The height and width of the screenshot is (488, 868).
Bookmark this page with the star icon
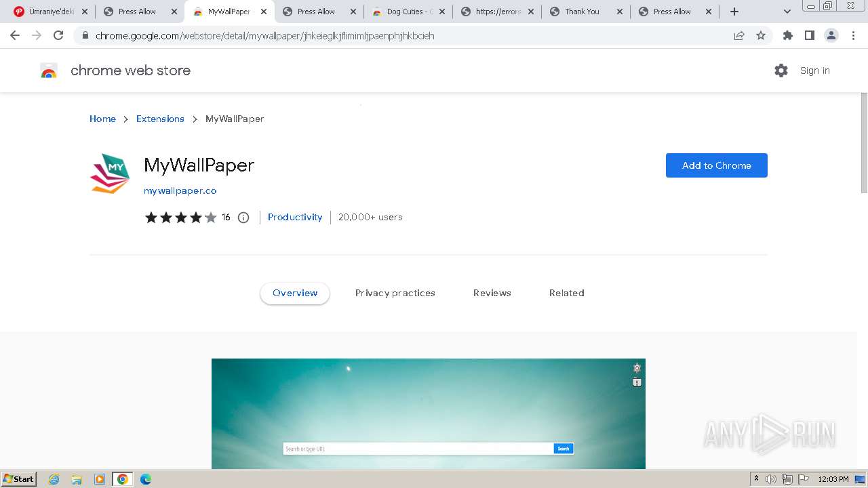coord(761,35)
